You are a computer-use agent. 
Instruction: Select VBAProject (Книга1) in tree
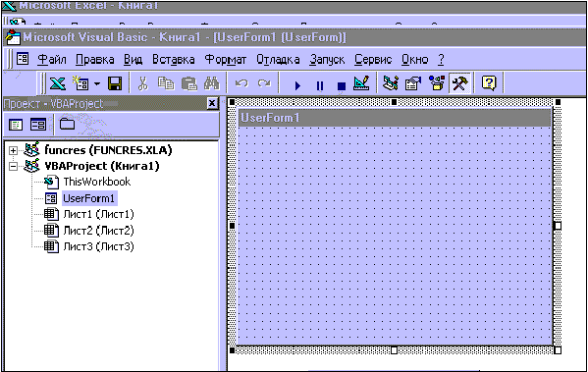102,166
